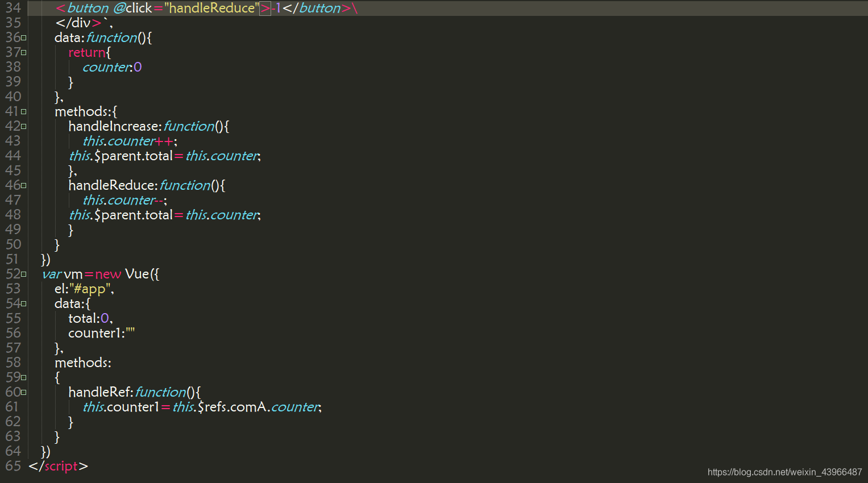The image size is (868, 483).
Task: Click line number 34 in the gutter
Action: pyautogui.click(x=13, y=8)
